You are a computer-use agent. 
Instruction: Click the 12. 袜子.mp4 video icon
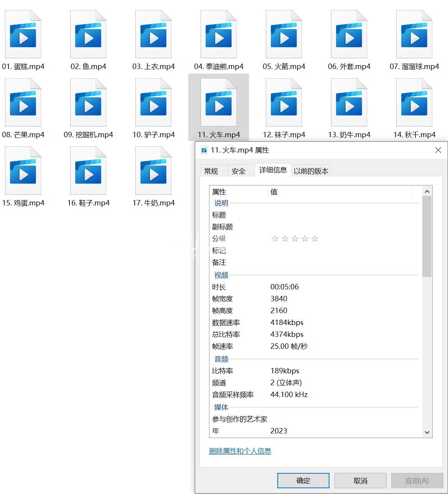[x=284, y=103]
